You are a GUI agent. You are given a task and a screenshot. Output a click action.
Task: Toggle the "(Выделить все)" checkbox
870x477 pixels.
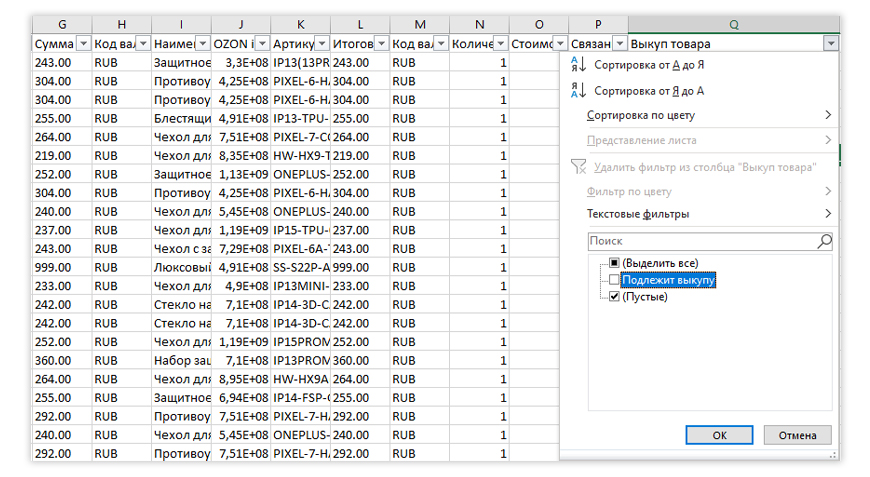click(x=615, y=263)
